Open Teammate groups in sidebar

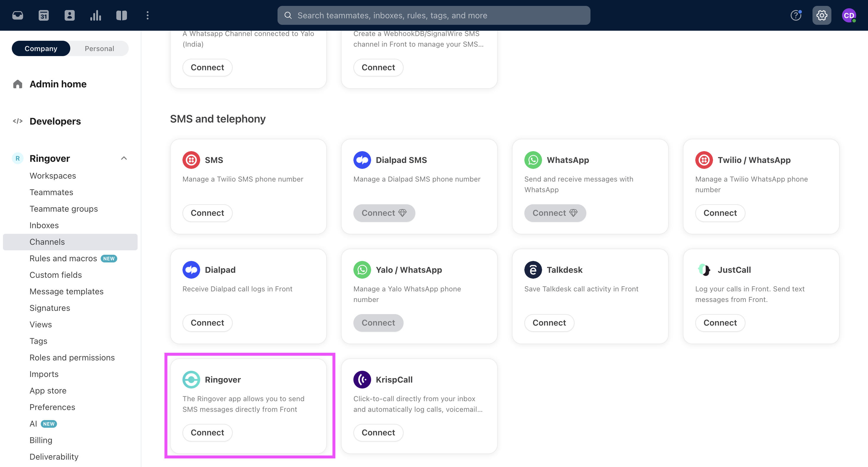pos(64,209)
